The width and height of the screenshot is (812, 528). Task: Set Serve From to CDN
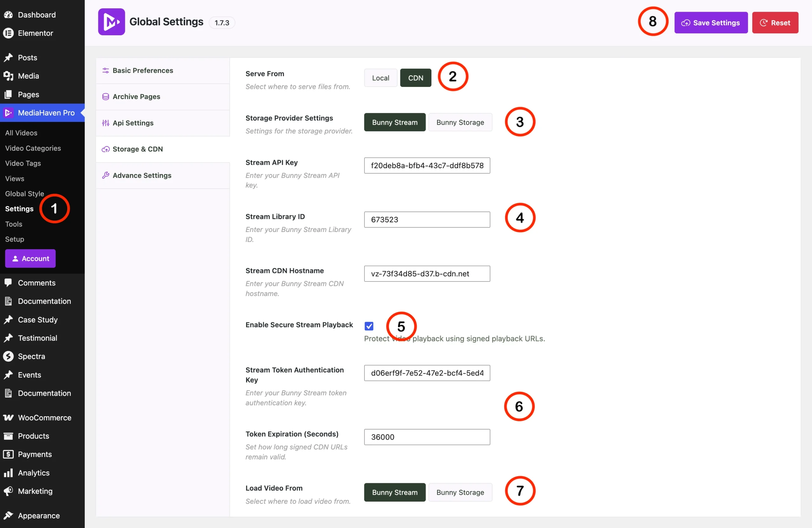(416, 78)
